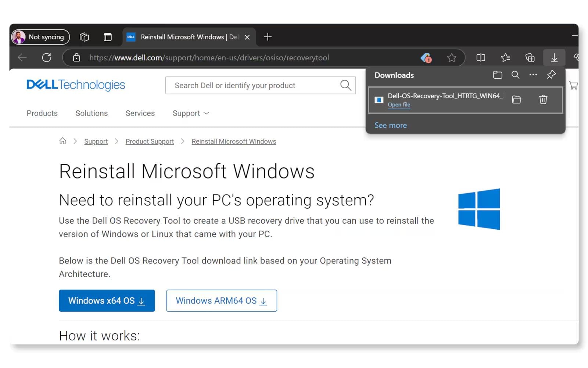This screenshot has width=588, height=368.
Task: Open the shopping cart icon
Action: click(x=573, y=86)
